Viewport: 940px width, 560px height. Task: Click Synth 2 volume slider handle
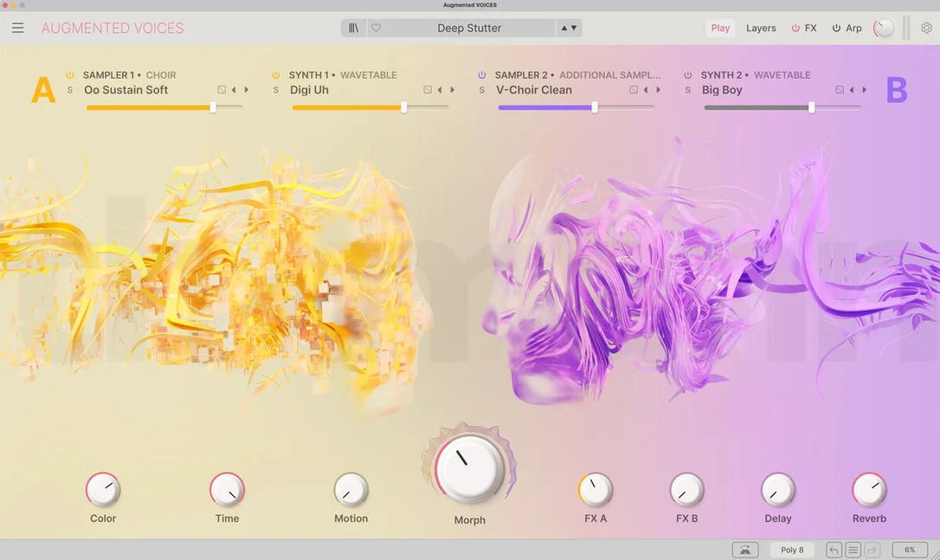(811, 107)
